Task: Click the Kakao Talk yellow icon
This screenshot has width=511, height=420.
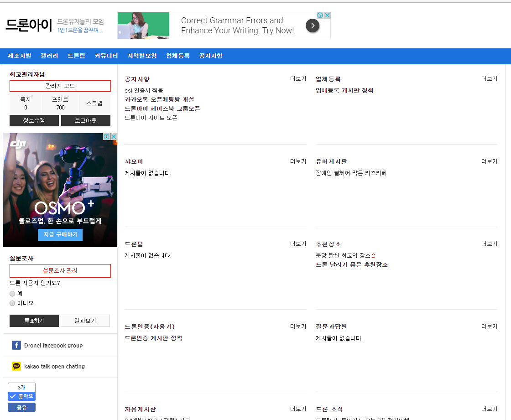Action: (16, 366)
